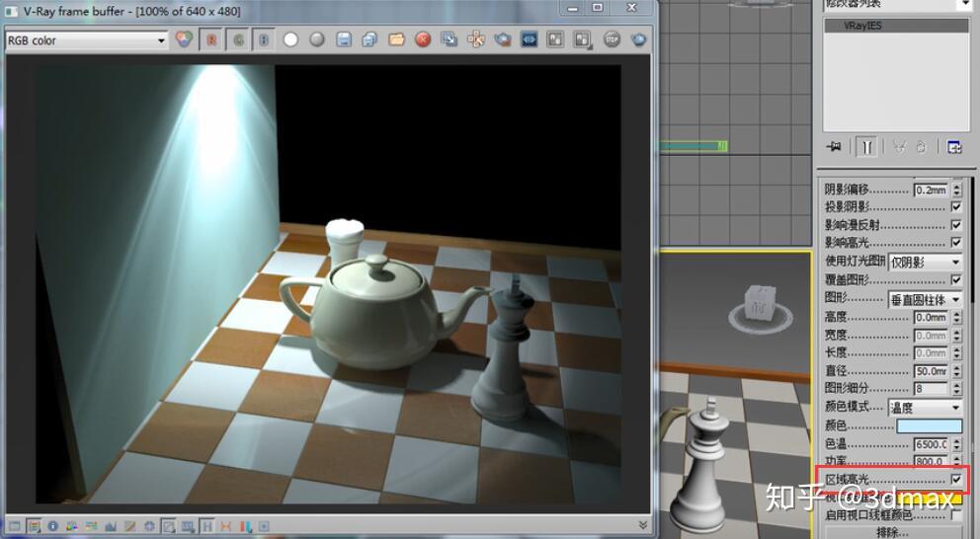Open the 颜色 light blue swatch
Image resolution: width=980 pixels, height=539 pixels.
(x=930, y=425)
